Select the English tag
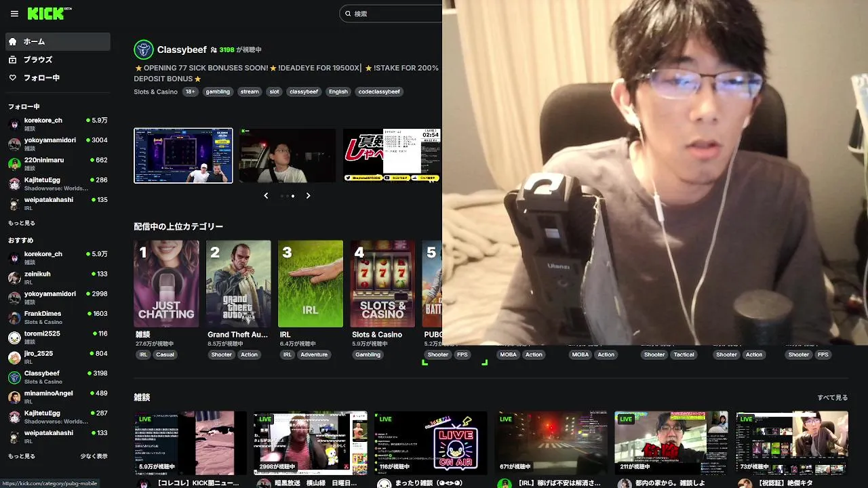 coord(338,91)
